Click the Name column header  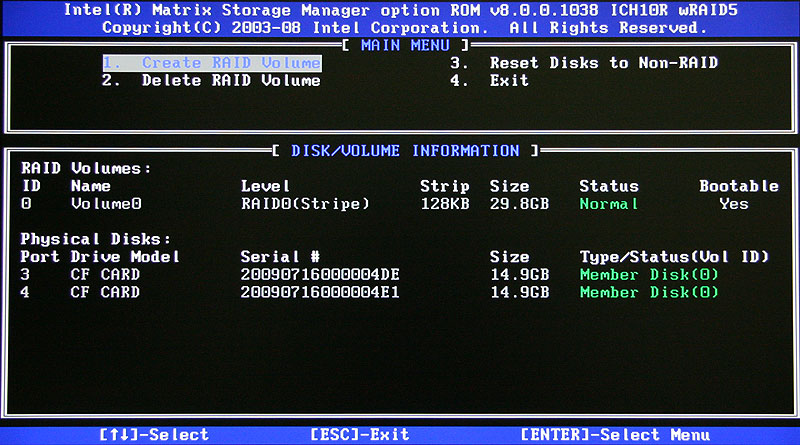click(91, 186)
